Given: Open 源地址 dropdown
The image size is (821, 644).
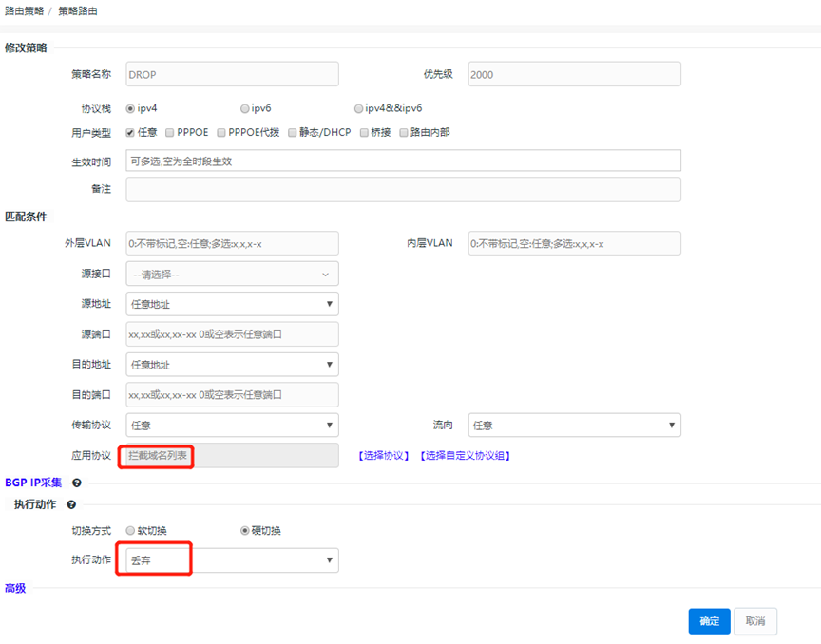Looking at the screenshot, I should (x=233, y=304).
